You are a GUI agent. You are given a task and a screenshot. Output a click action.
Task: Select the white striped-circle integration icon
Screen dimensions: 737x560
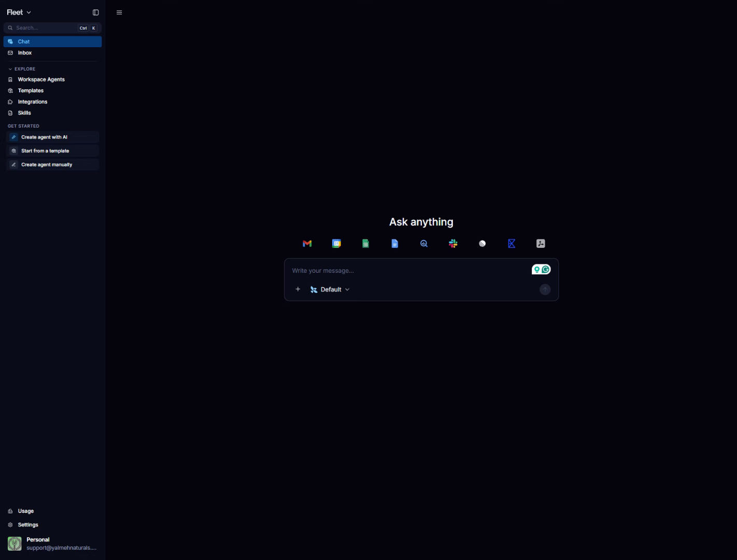483,244
